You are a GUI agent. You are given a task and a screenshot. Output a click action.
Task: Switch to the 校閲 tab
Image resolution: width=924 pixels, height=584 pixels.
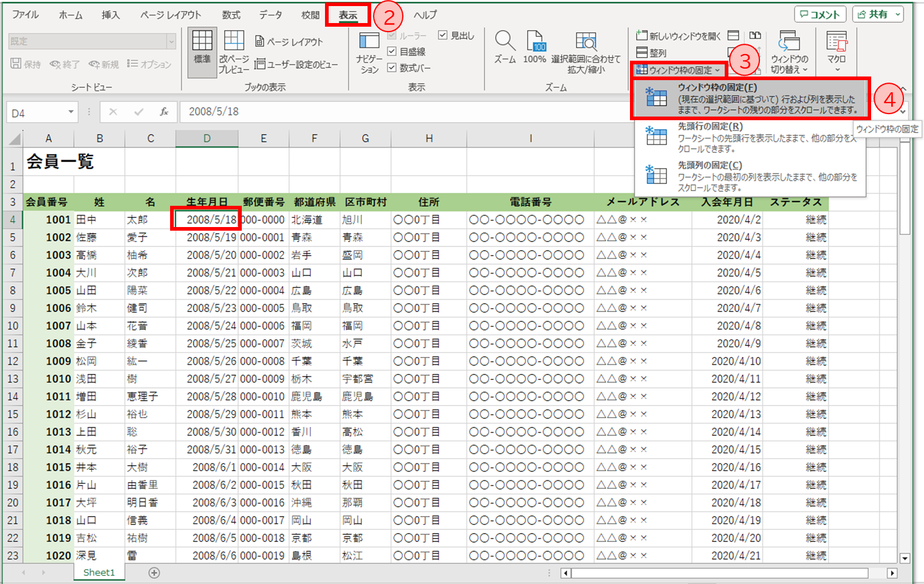(x=310, y=15)
